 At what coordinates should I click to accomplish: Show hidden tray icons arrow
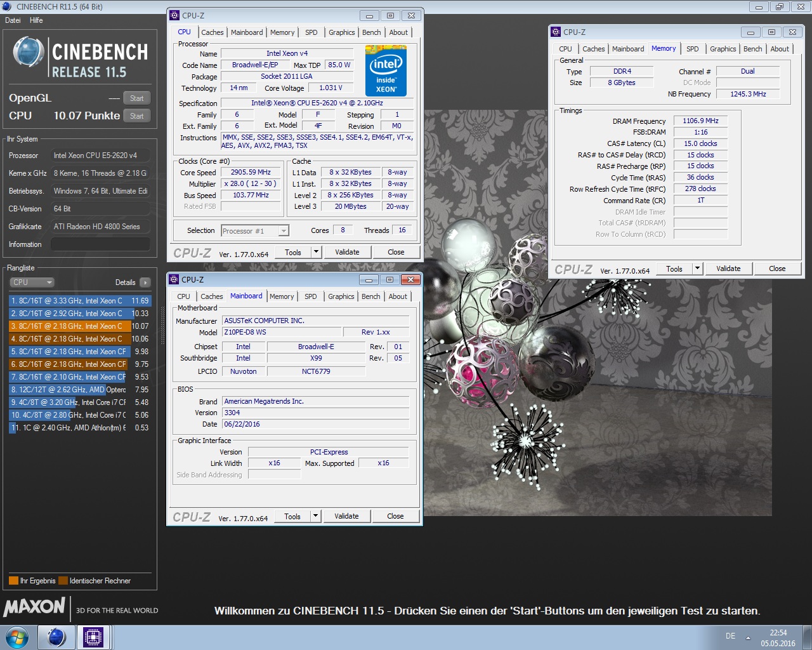point(748,637)
